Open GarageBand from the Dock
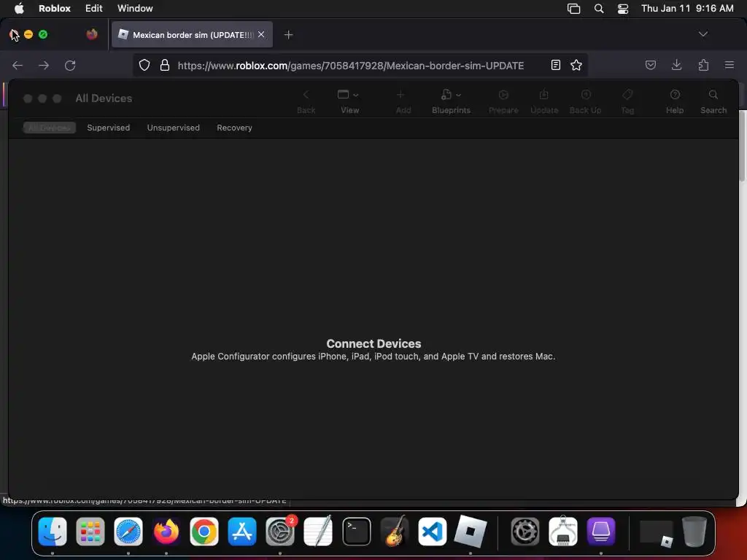Viewport: 747px width, 560px height. click(x=395, y=532)
